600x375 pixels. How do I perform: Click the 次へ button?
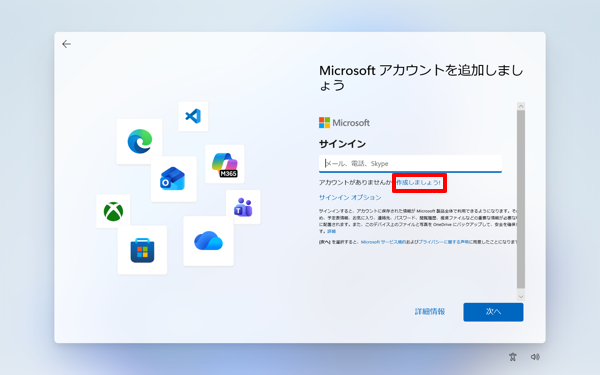493,312
